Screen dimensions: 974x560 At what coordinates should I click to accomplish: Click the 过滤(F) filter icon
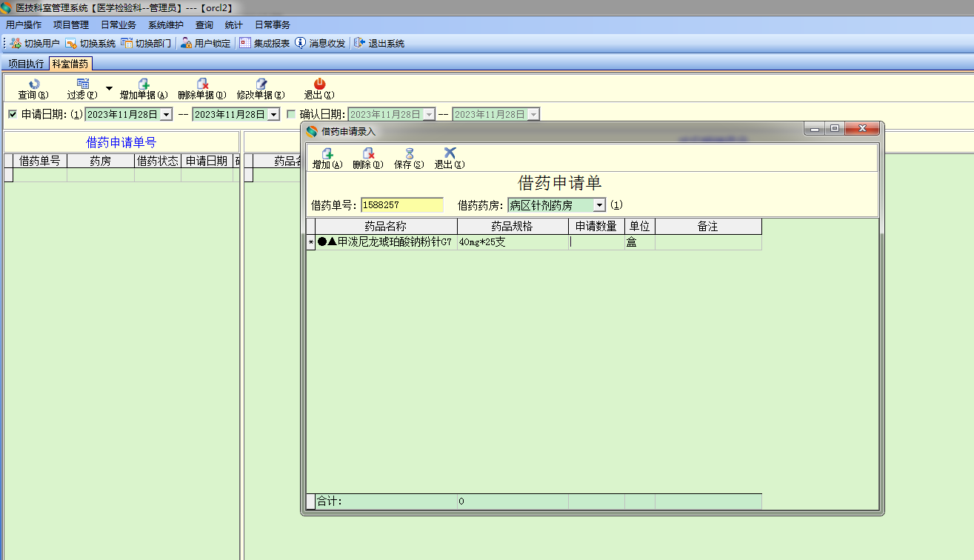[x=82, y=89]
